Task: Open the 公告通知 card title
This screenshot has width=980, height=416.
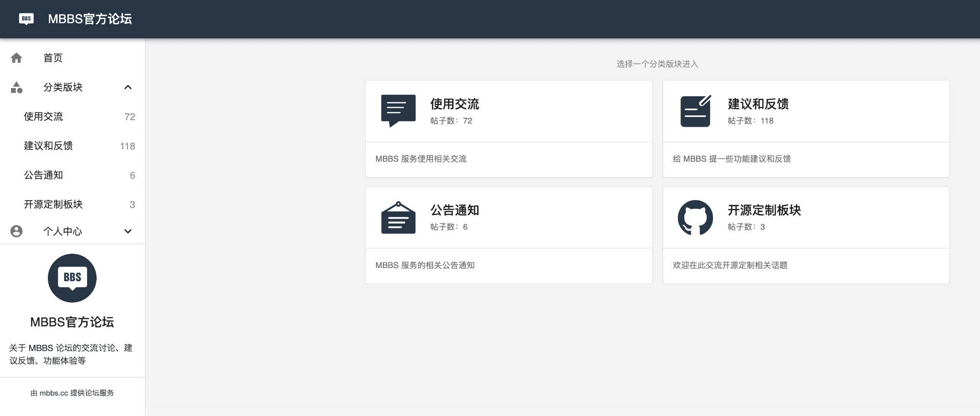Action: pyautogui.click(x=455, y=210)
